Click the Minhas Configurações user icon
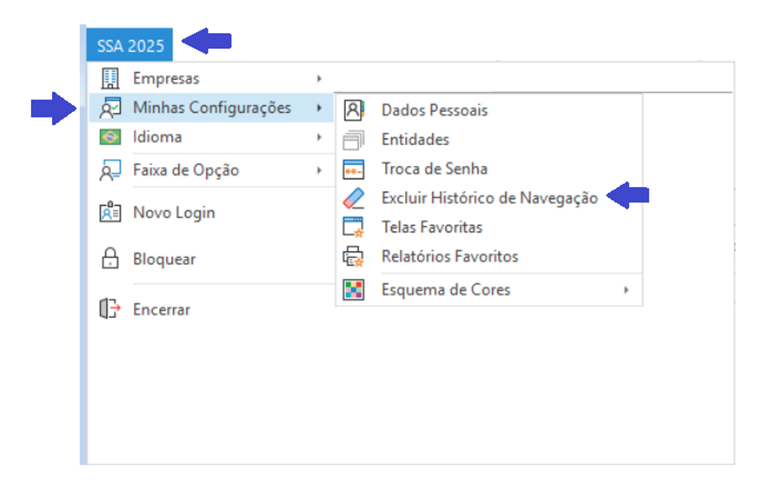The height and width of the screenshot is (486, 761). [x=110, y=108]
